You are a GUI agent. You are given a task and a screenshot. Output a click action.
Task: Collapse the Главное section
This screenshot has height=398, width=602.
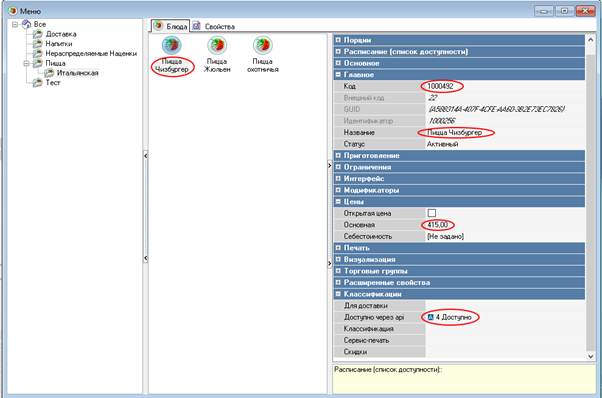click(x=338, y=74)
